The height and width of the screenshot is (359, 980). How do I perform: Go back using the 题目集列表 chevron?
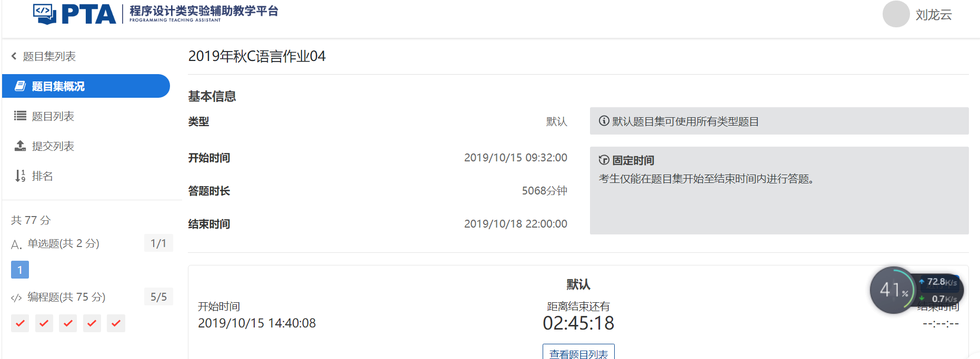14,56
